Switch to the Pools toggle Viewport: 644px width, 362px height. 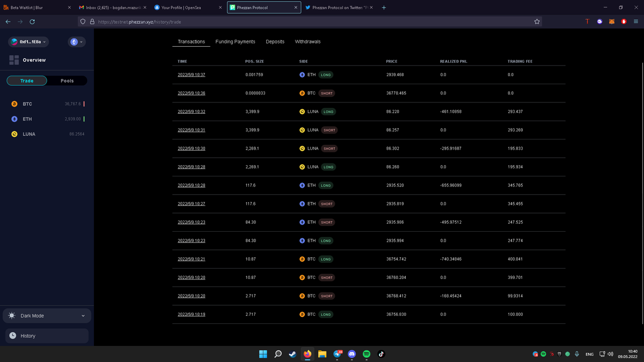[x=67, y=80]
